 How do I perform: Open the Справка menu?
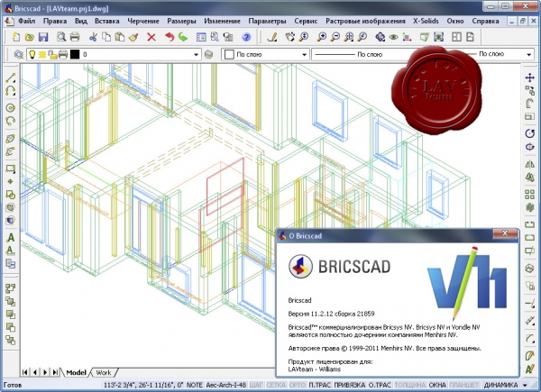click(x=485, y=21)
